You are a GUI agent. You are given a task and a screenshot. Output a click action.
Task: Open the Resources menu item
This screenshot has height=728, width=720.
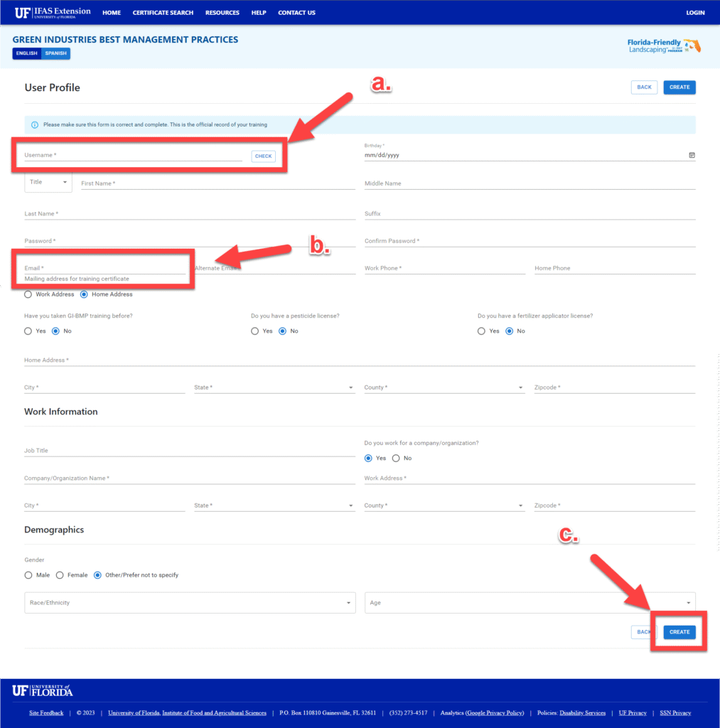point(222,13)
